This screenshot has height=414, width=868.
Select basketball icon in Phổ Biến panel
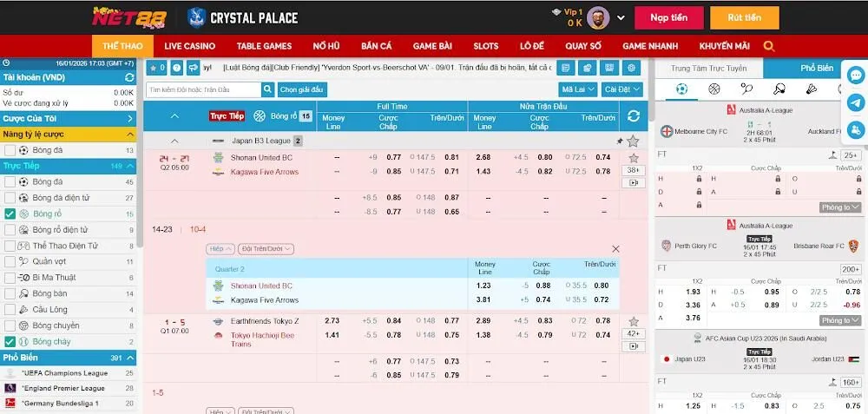(714, 89)
